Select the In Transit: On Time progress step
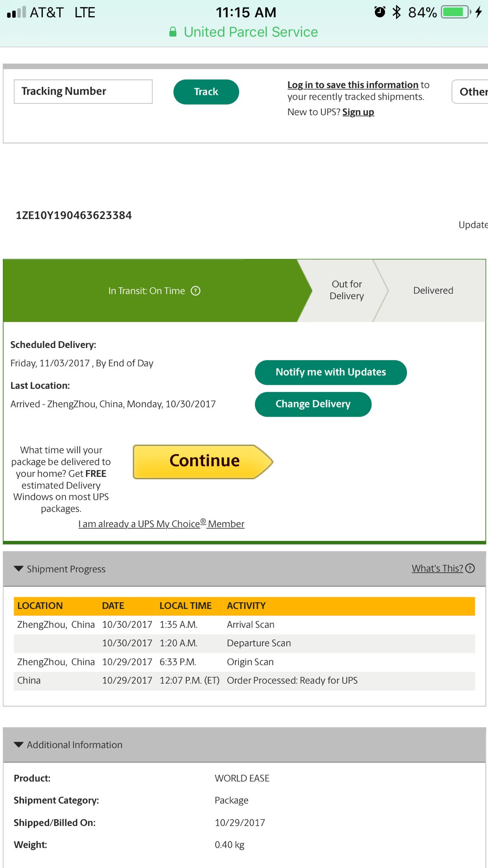This screenshot has height=868, width=488. click(158, 291)
